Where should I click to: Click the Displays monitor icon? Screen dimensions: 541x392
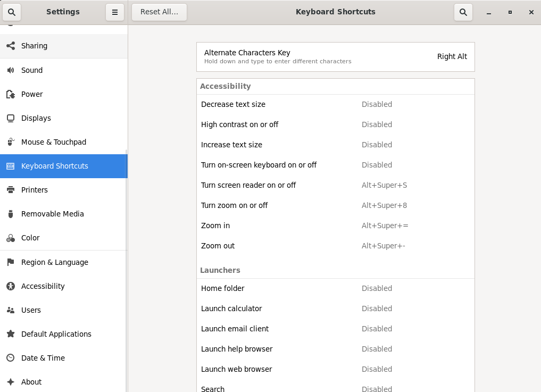[x=11, y=118]
